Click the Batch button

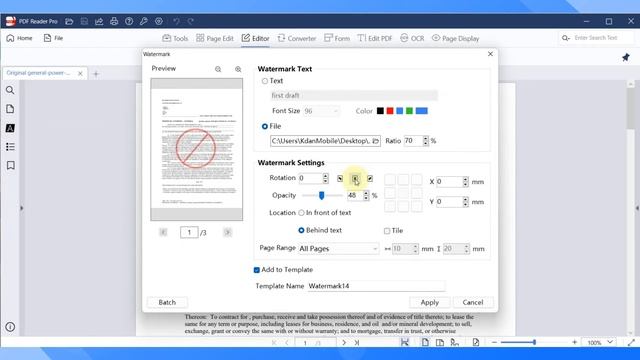167,302
